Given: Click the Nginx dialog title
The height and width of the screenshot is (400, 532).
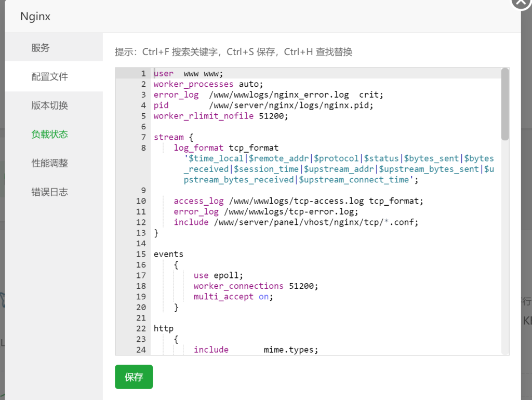Looking at the screenshot, I should 35,16.
